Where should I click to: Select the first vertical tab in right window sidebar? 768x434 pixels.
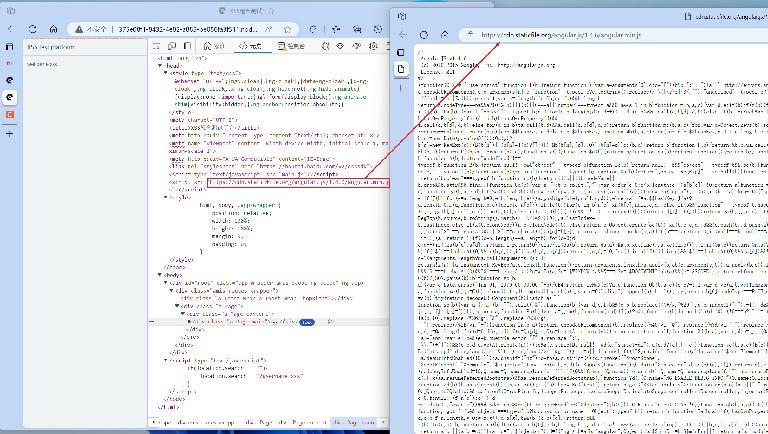(x=401, y=52)
